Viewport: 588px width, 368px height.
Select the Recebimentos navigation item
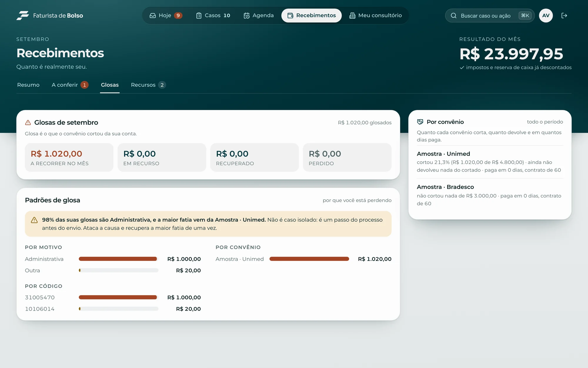point(312,16)
